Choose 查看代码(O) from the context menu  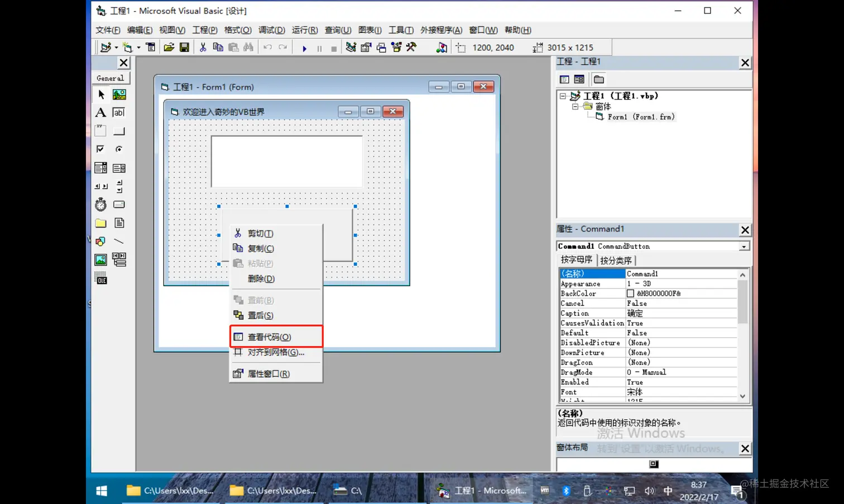pyautogui.click(x=276, y=337)
